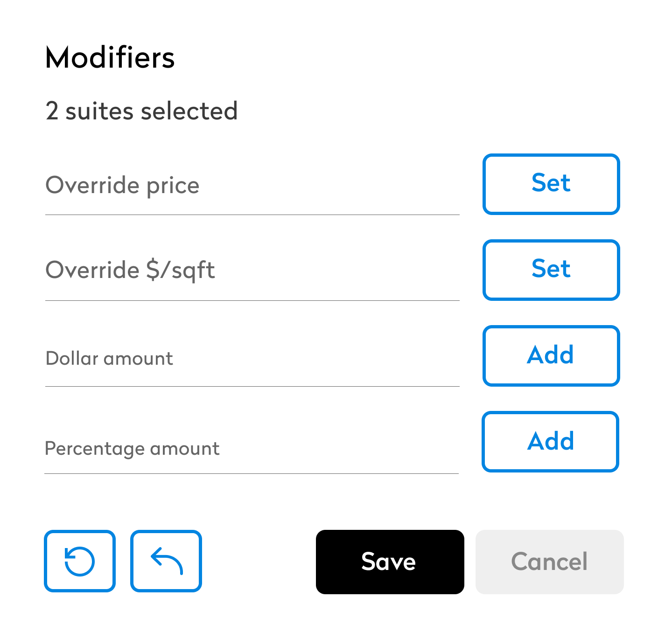The height and width of the screenshot is (632, 672).
Task: Click the circular reset arrow icon
Action: [80, 561]
